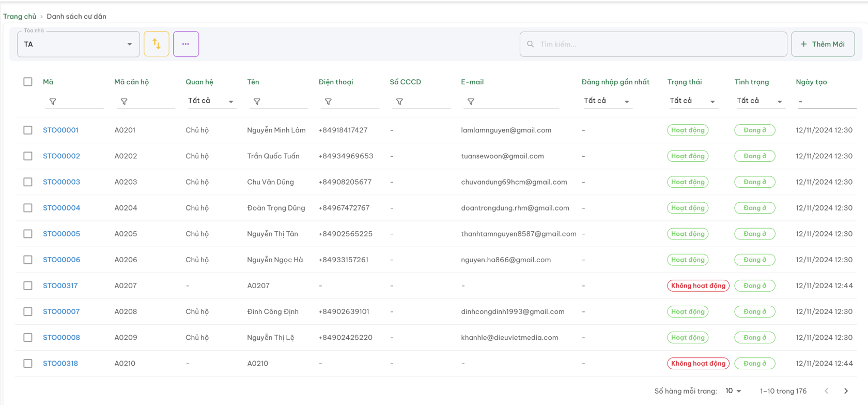868x405 pixels.
Task: Select checkbox for row STO00005
Action: pyautogui.click(x=28, y=234)
